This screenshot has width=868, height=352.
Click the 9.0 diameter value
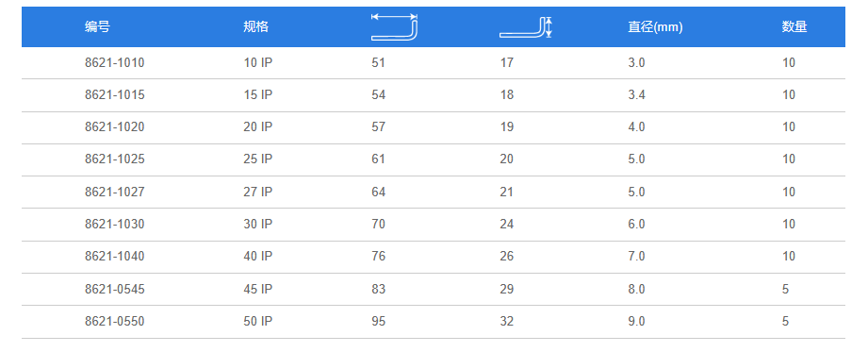coord(636,321)
